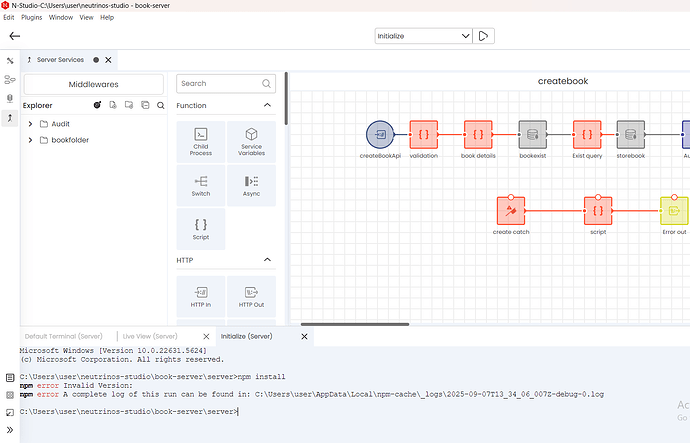690x443 pixels.
Task: Pick the Service Variables node
Action: [251, 142]
